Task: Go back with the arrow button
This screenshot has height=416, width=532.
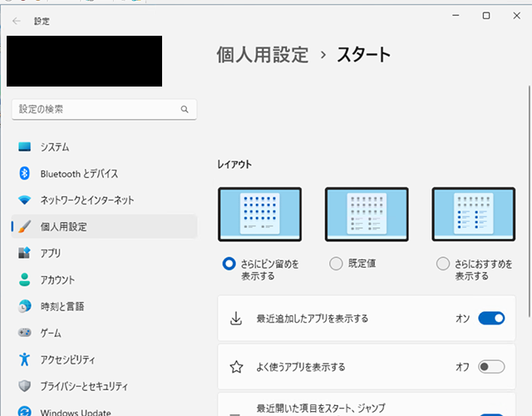Action: pyautogui.click(x=17, y=22)
